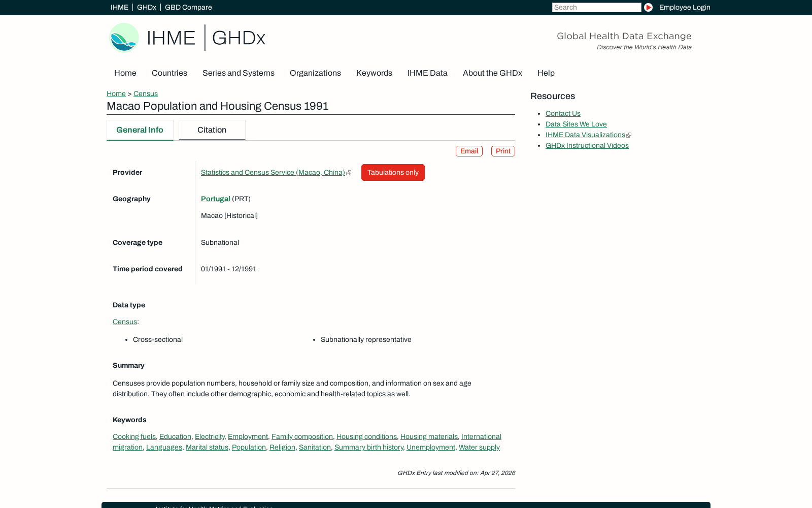Focus the Search input field
812x508 pixels.
click(x=596, y=7)
